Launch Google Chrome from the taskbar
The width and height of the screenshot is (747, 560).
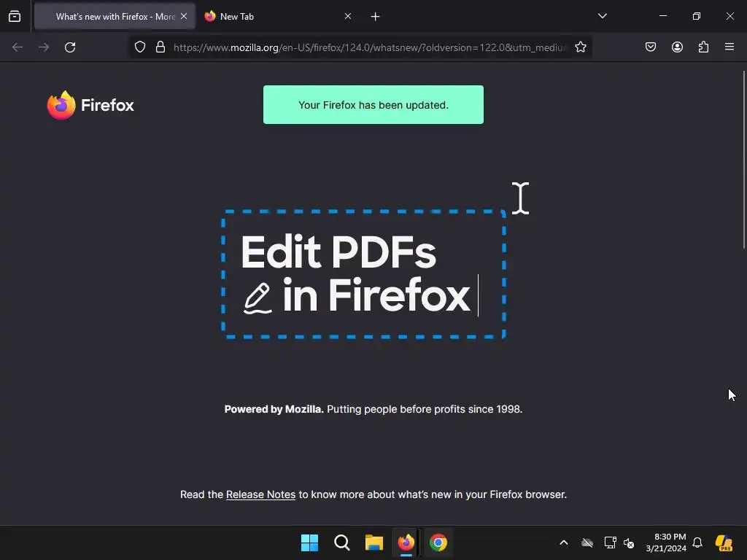438,542
